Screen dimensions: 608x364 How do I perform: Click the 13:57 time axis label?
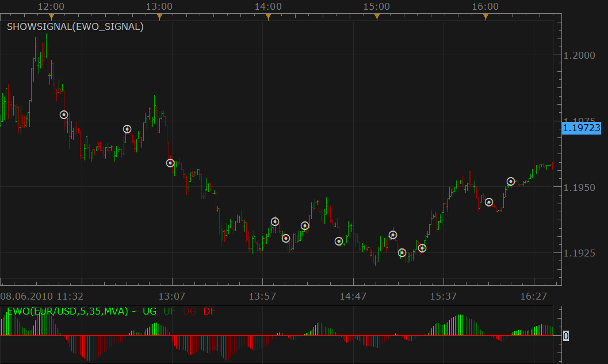262,297
